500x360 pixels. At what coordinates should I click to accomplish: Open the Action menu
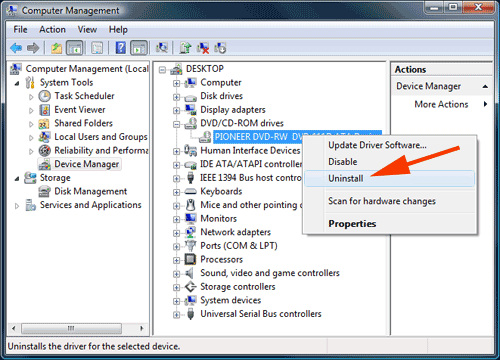point(52,30)
